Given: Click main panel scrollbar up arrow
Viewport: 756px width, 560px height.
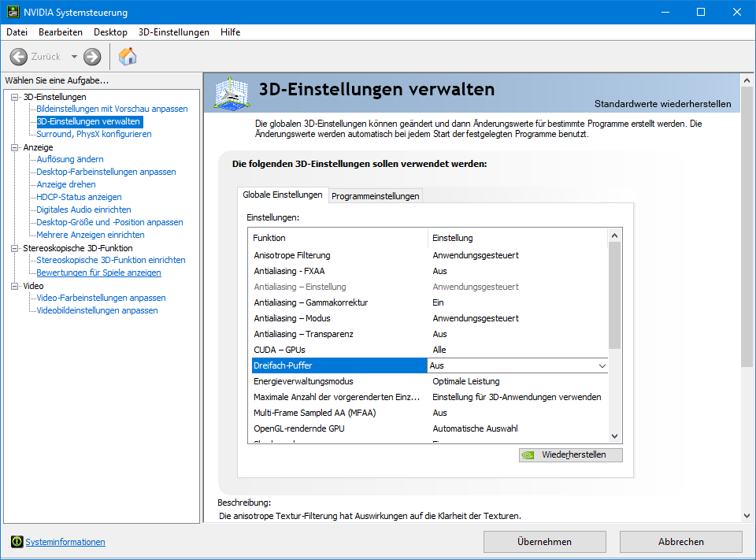Looking at the screenshot, I should pyautogui.click(x=747, y=80).
